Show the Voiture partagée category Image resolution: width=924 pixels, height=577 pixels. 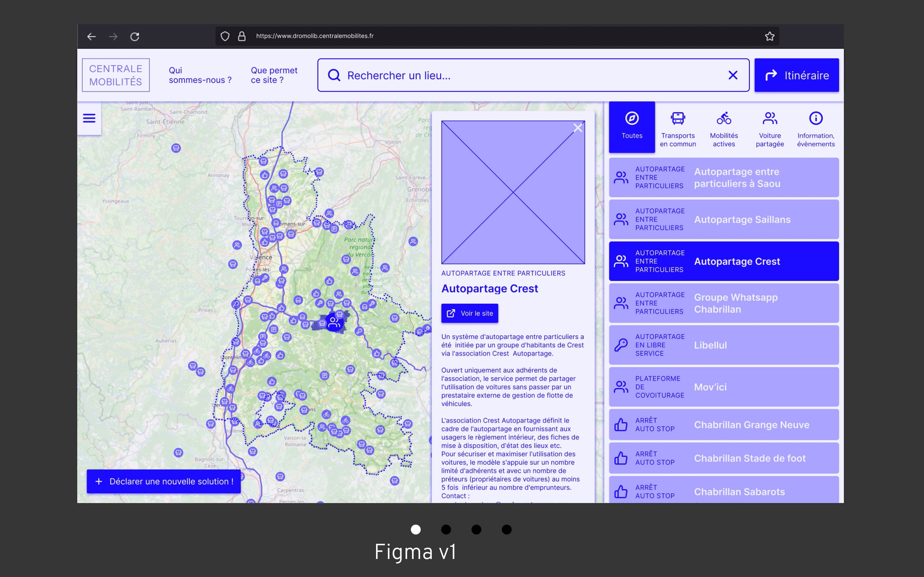pyautogui.click(x=770, y=128)
